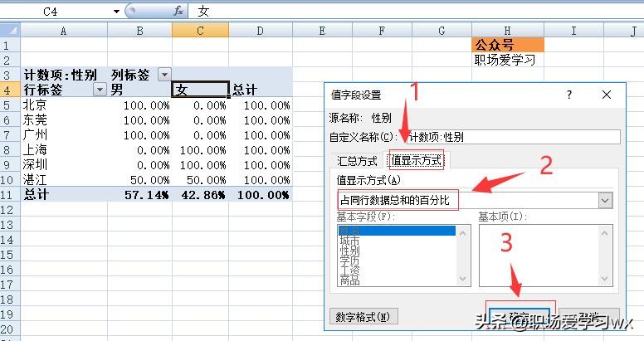644x341 pixels.
Task: Click down arrow of 基本项 list scrollbar
Action: pos(605,279)
